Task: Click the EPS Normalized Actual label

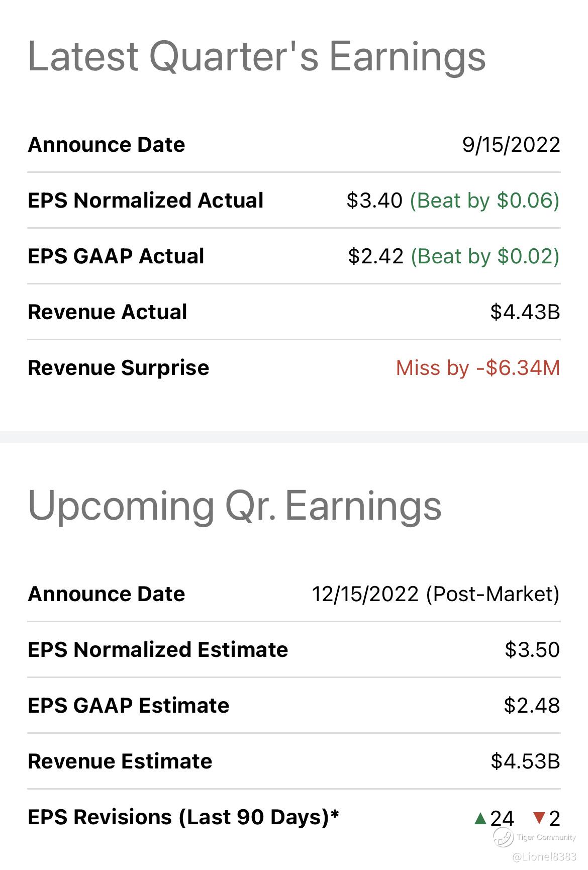Action: point(145,201)
